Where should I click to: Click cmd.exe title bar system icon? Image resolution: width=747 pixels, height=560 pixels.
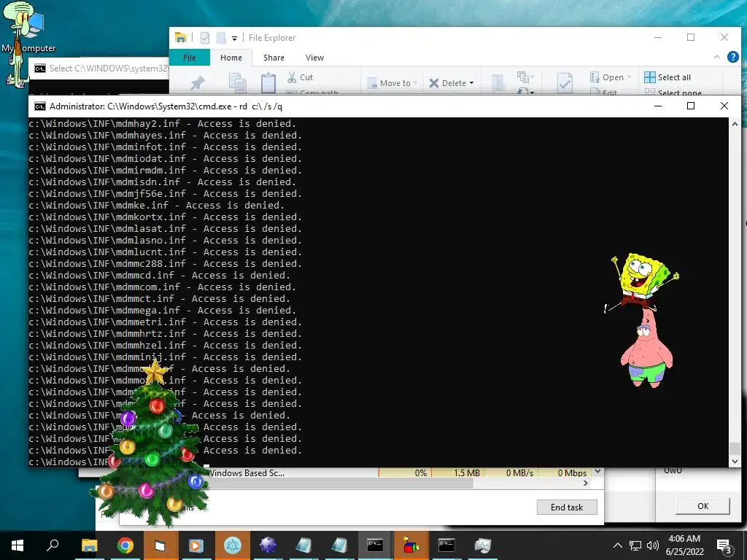click(40, 106)
